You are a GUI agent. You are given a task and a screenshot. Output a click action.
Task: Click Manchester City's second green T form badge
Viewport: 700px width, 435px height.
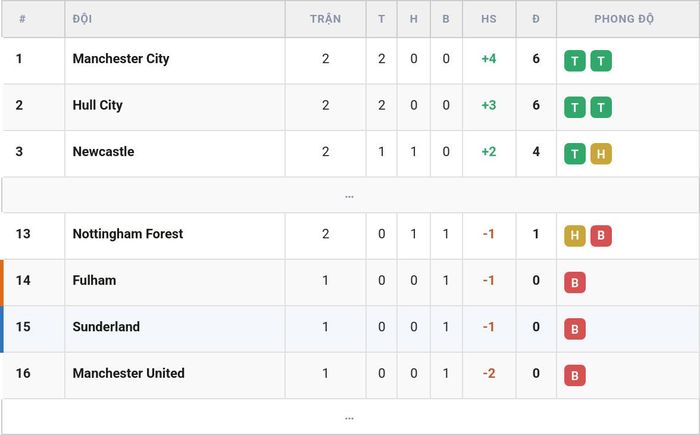pos(601,61)
